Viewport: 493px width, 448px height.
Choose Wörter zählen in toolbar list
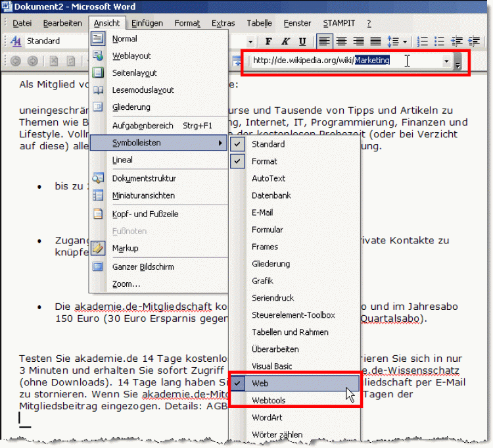click(x=277, y=434)
